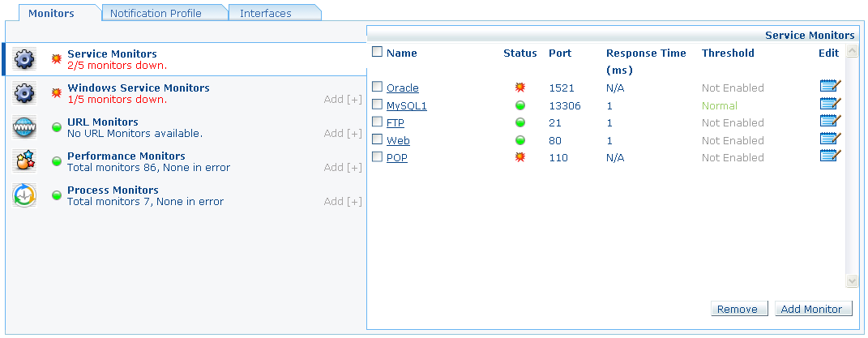Image resolution: width=868 pixels, height=338 pixels.
Task: Open the MySQL1 monitor link
Action: 406,105
